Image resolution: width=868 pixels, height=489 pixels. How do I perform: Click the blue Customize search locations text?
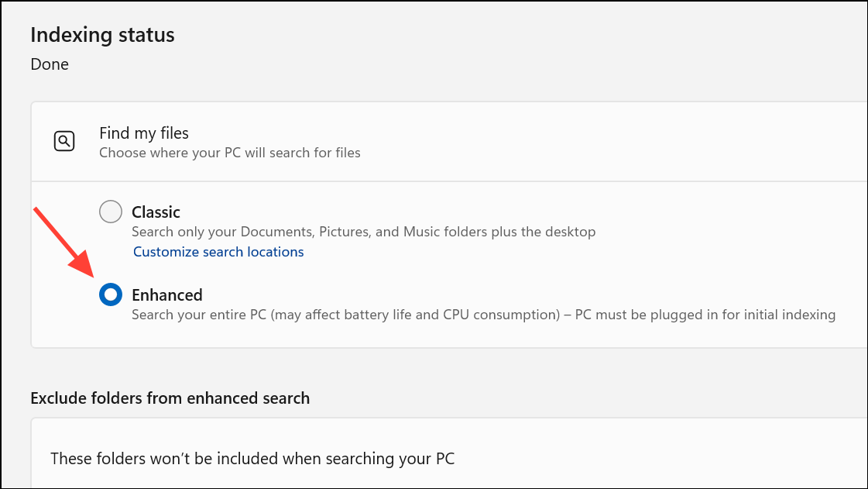(218, 251)
